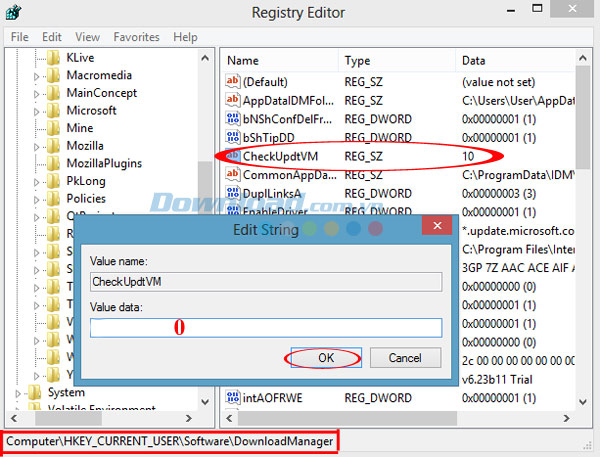Select Mine key in tree
Image resolution: width=600 pixels, height=457 pixels.
[x=80, y=128]
